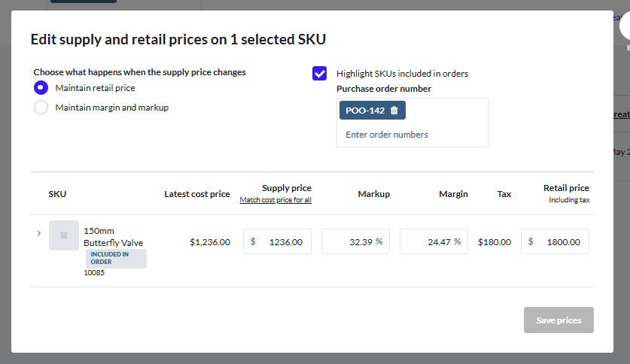Viewport: 630px width, 364px height.
Task: Expand the 150mm Butterfly Valve row
Action: pyautogui.click(x=39, y=233)
